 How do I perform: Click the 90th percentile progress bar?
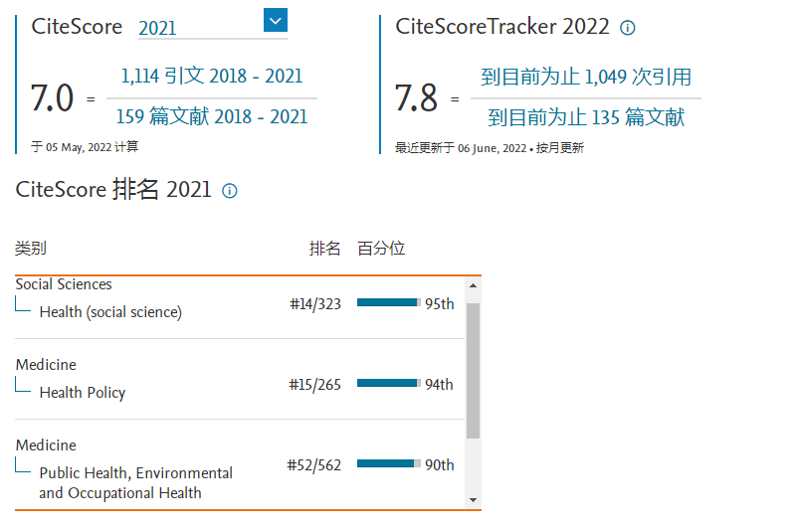pyautogui.click(x=389, y=463)
